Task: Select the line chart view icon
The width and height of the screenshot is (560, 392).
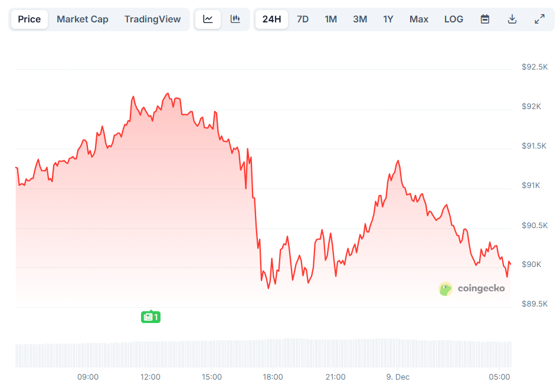Action: click(208, 19)
